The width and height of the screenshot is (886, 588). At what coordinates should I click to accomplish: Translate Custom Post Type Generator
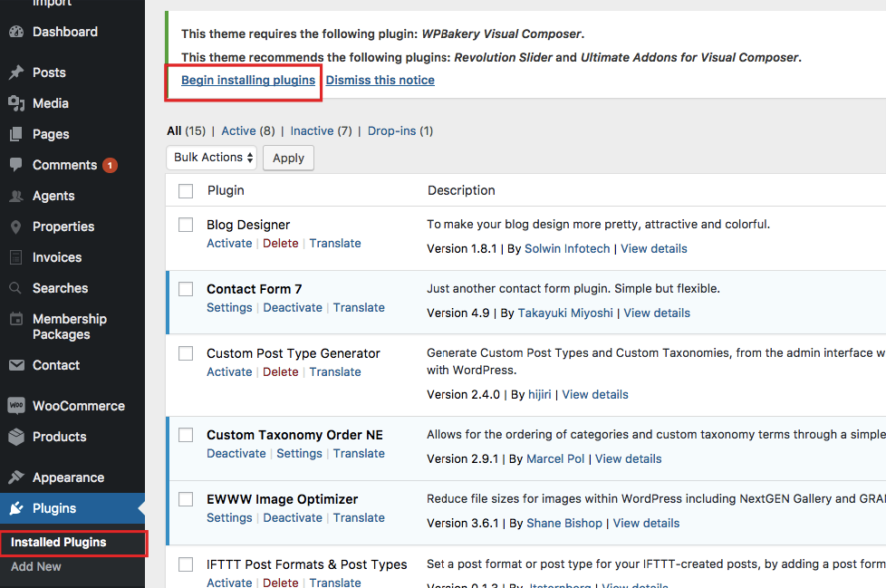click(x=335, y=371)
